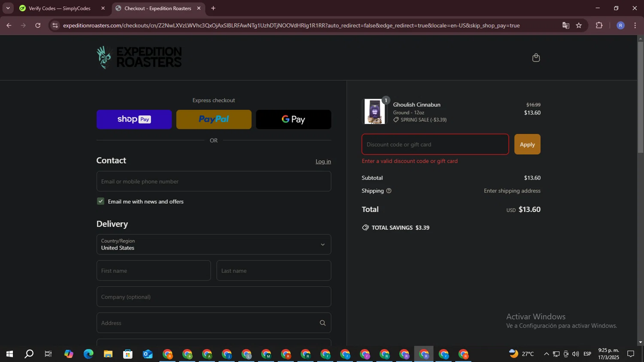Pay with Shop Pay
The image size is (644, 362).
(134, 119)
